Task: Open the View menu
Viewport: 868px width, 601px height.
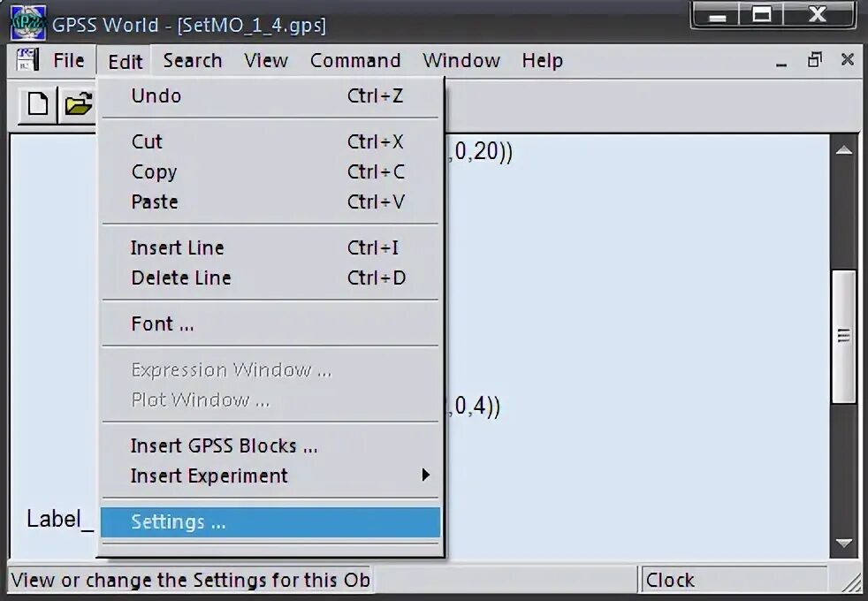Action: tap(266, 60)
